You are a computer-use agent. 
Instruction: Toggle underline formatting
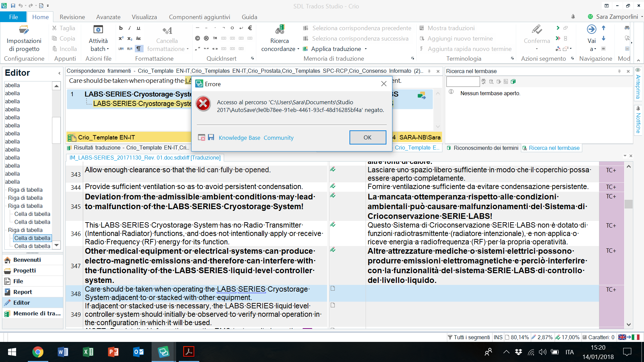(139, 28)
